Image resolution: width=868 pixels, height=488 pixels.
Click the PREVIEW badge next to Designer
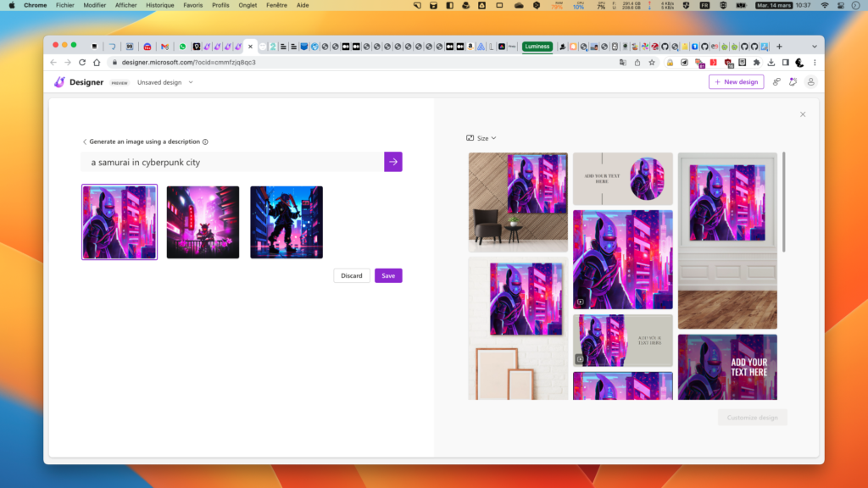click(x=120, y=83)
